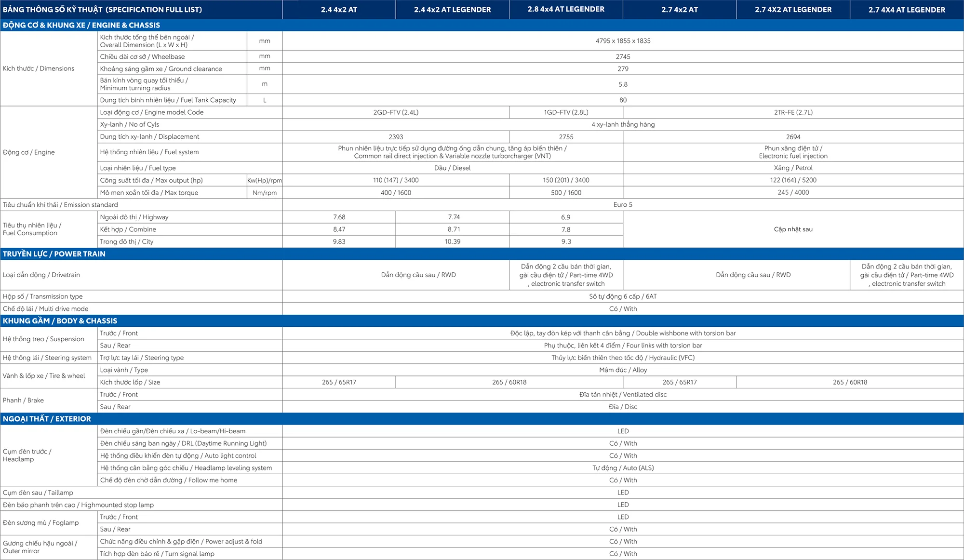This screenshot has width=964, height=560.
Task: Click the 2.8 4x4 AT LEGENDER header
Action: click(x=566, y=10)
